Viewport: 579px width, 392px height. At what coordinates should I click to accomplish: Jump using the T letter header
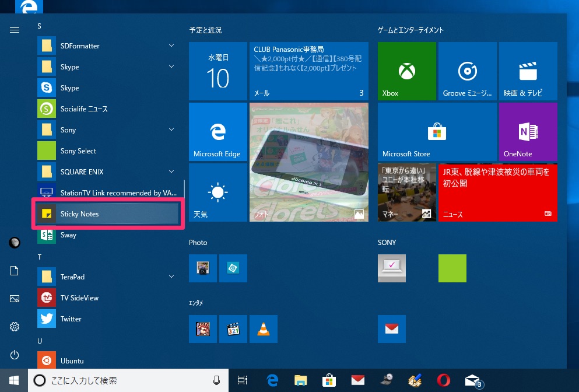click(x=40, y=257)
